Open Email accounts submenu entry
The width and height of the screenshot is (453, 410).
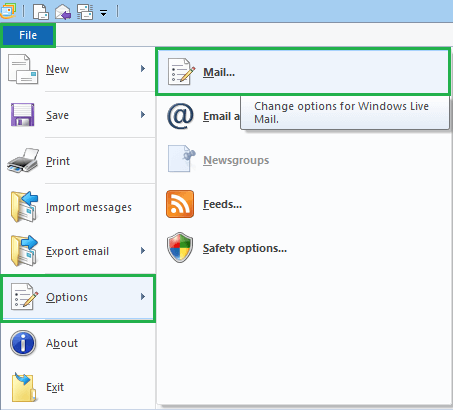(x=221, y=116)
